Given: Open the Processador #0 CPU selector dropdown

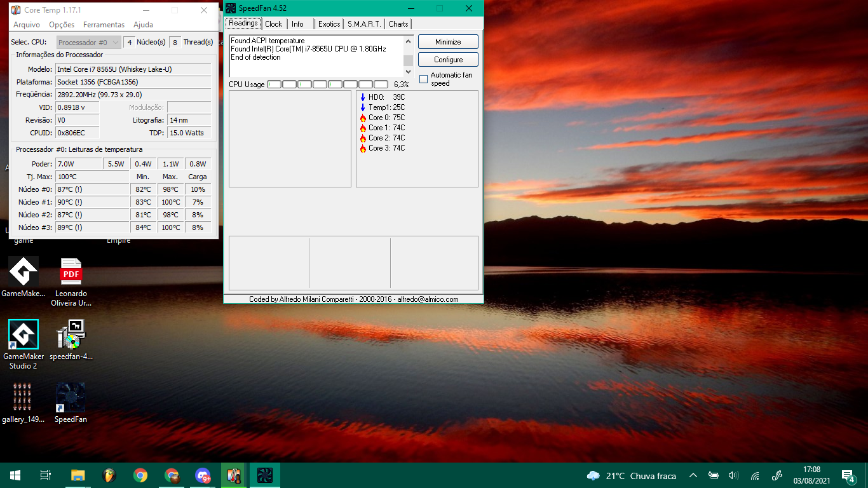Looking at the screenshot, I should coord(88,43).
